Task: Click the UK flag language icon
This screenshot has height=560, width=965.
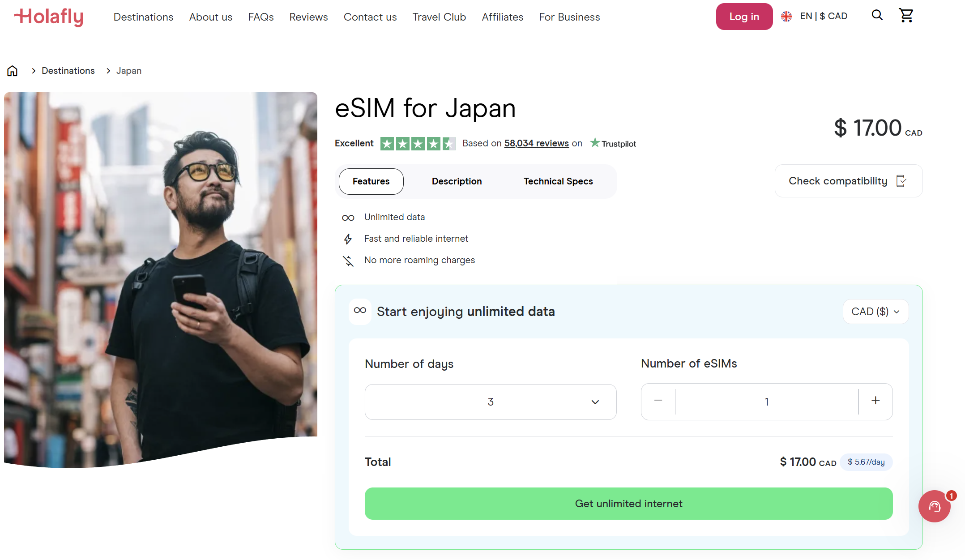Action: [x=786, y=17]
